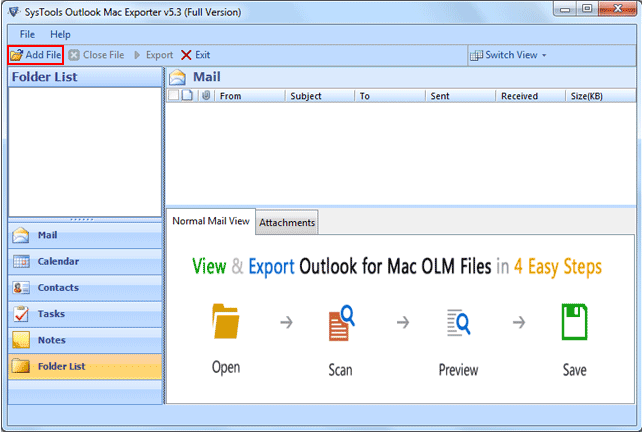Sort mail by the Sent column
642x432 pixels.
[x=460, y=96]
